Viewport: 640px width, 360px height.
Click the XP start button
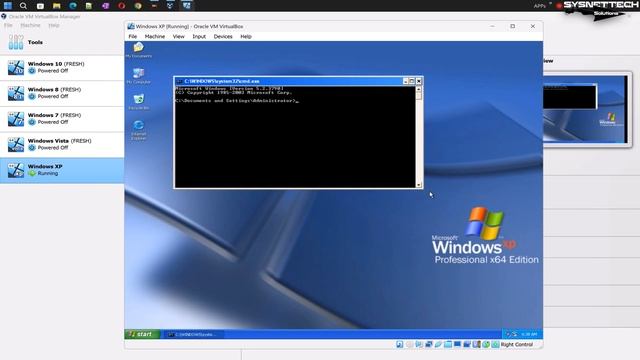tap(142, 334)
